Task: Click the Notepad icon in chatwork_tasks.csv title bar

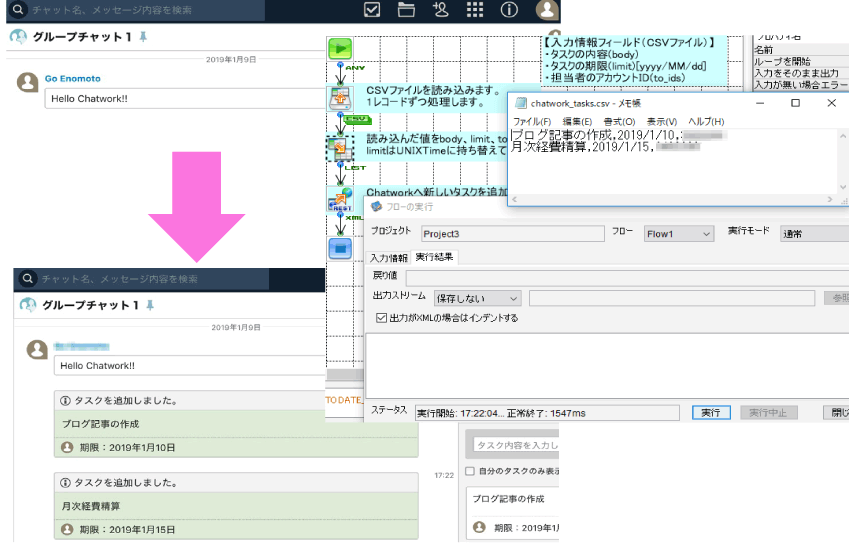Action: tap(520, 103)
